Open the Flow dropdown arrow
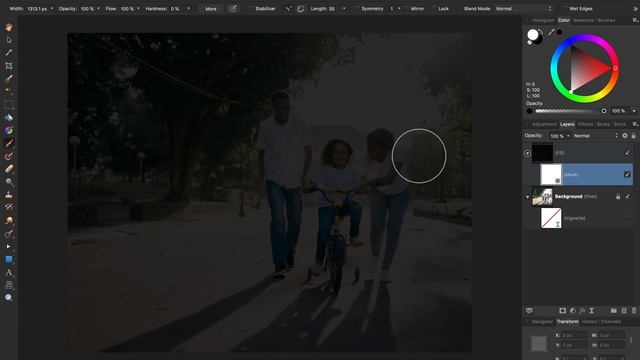 coord(138,9)
